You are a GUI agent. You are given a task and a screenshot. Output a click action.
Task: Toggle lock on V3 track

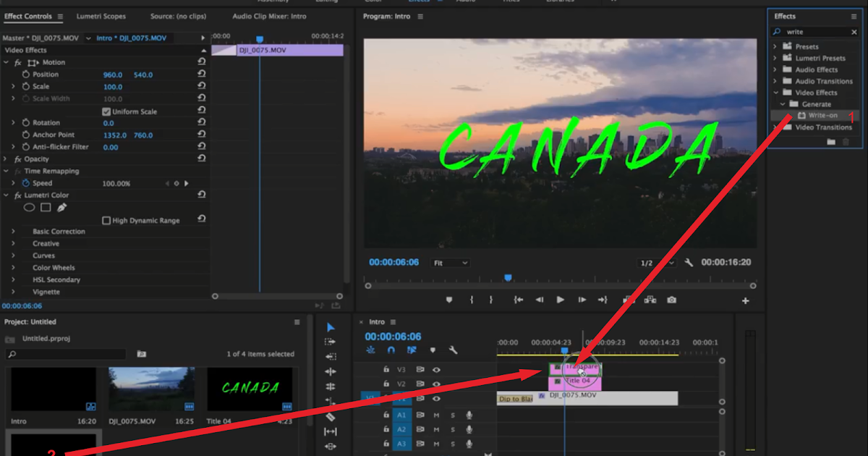tap(386, 369)
